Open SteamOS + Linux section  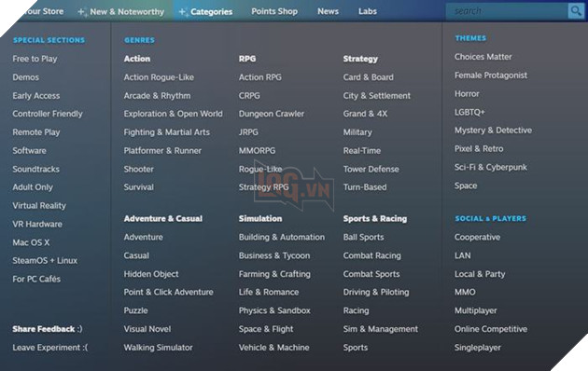[x=45, y=261]
